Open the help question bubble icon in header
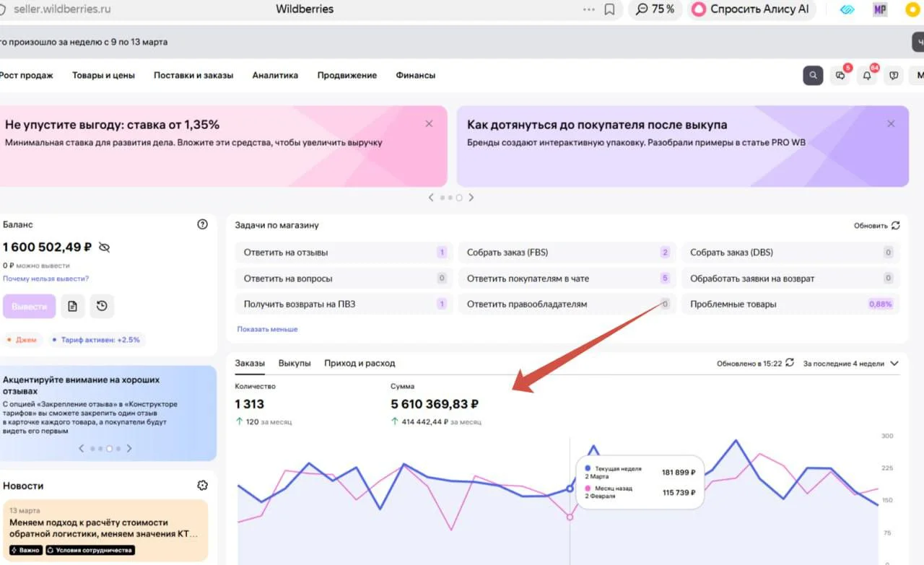924x565 pixels. (894, 75)
